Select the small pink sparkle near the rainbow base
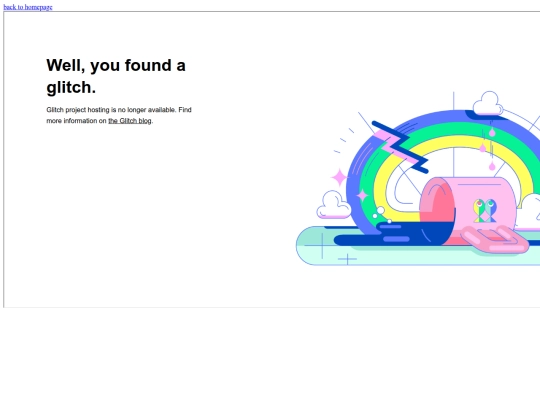540x405 pixels. tap(362, 196)
